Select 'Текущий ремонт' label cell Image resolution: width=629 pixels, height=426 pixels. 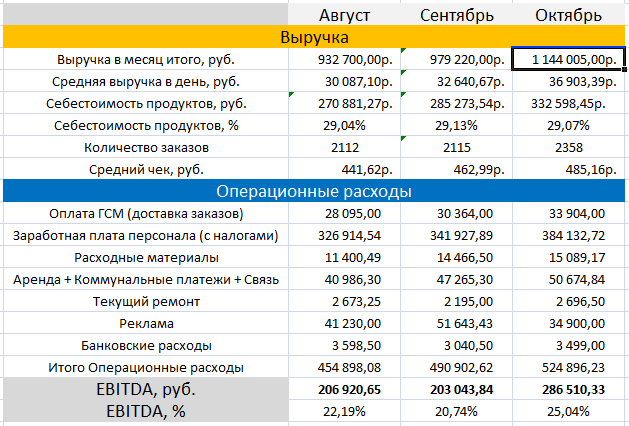[146, 301]
